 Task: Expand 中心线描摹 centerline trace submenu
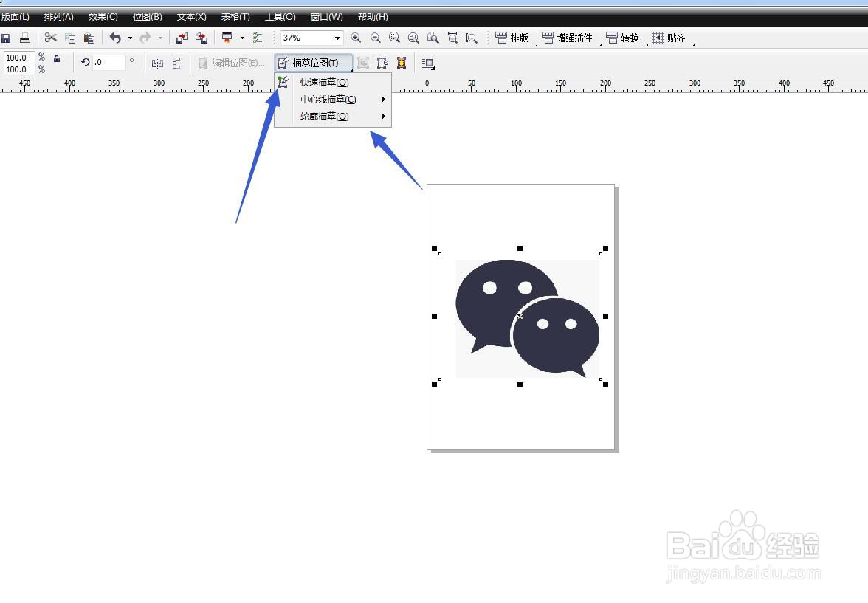coord(333,100)
